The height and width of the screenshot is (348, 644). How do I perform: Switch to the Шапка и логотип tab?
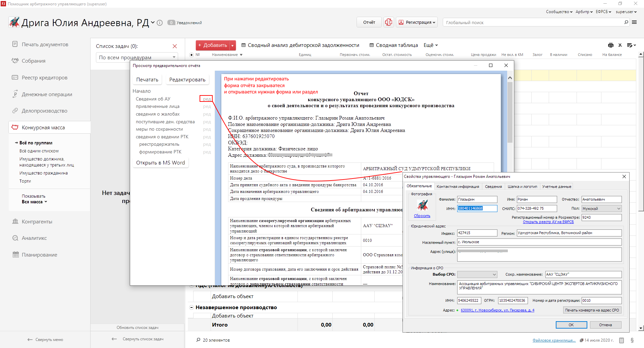[x=522, y=187]
